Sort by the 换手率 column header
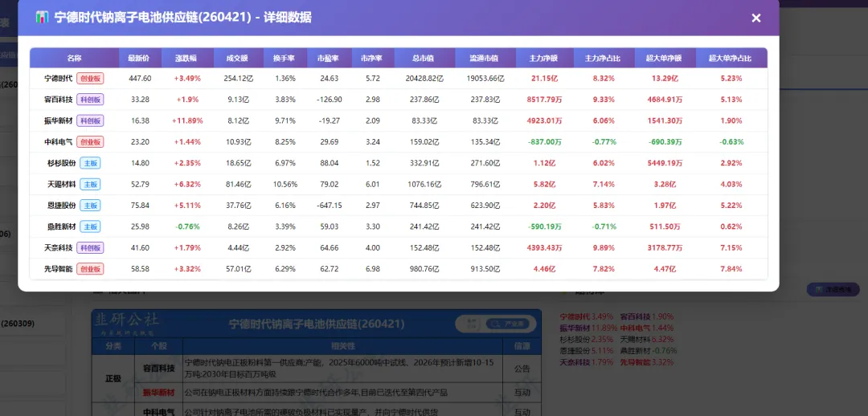Screen dimensions: 868x416 285,58
